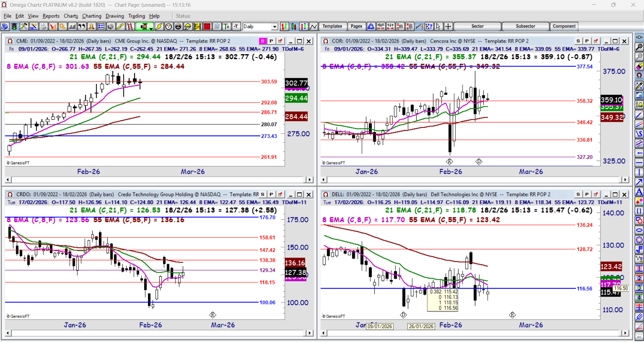This screenshot has height=342, width=644.
Task: Open the Drawing menu
Action: [x=115, y=16]
